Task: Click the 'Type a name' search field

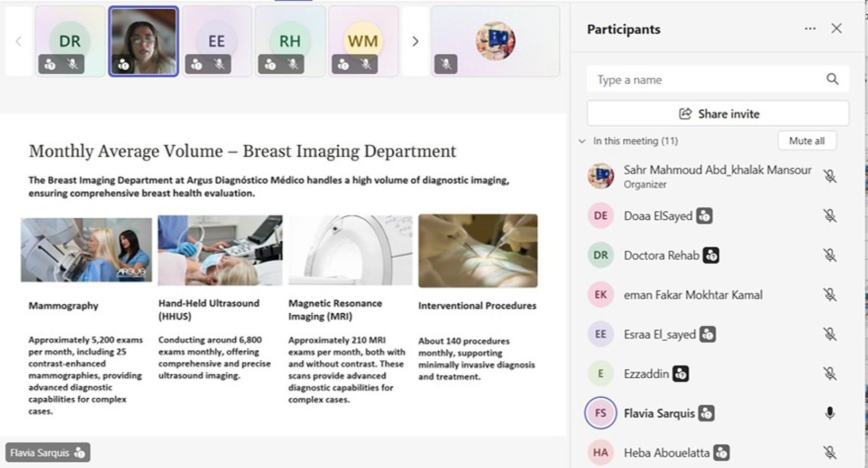Action: click(x=702, y=80)
